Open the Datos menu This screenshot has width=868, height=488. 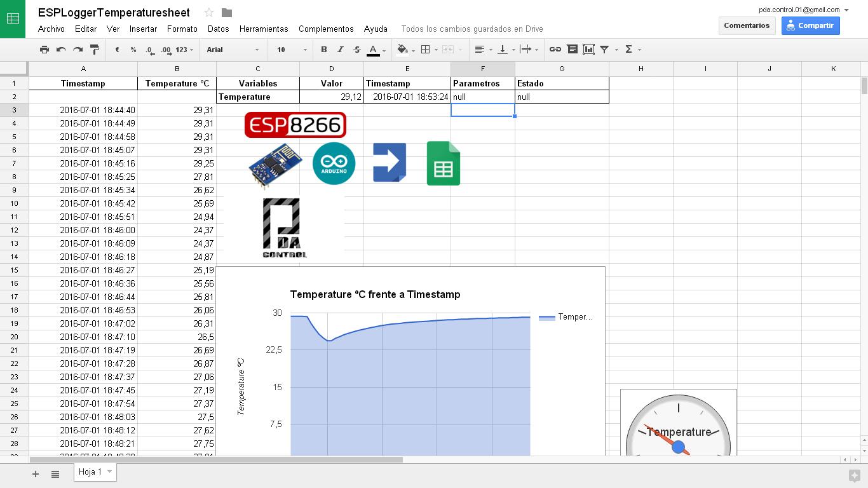(218, 29)
